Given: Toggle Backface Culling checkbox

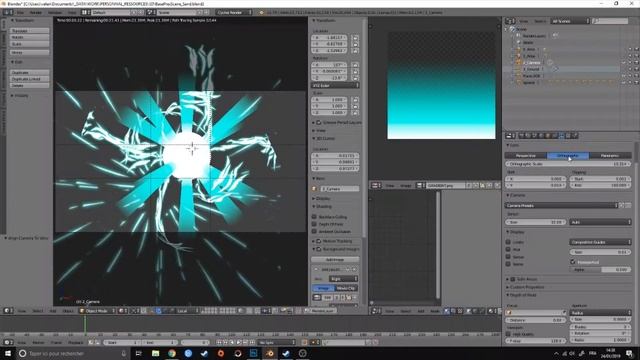Looking at the screenshot, I should 314,217.
